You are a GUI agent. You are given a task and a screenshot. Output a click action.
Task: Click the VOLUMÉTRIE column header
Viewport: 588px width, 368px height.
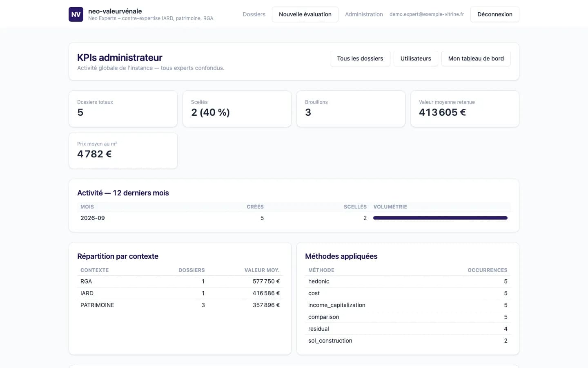pyautogui.click(x=390, y=207)
